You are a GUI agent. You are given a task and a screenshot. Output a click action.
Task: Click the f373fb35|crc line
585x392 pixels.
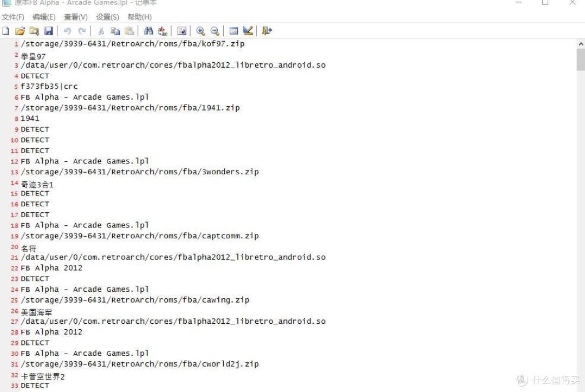(49, 86)
